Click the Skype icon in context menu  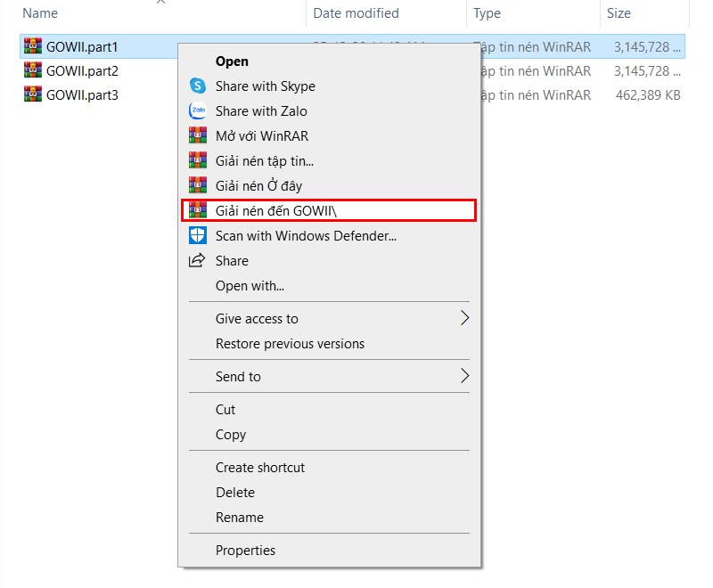(x=198, y=86)
